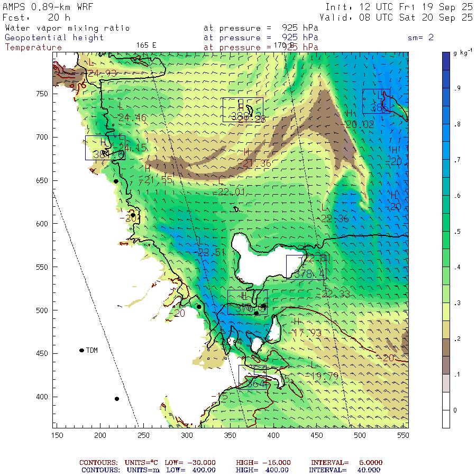The height and width of the screenshot is (476, 476).
Task: Click the '-21.55' temperature high label
Action: pos(155,180)
